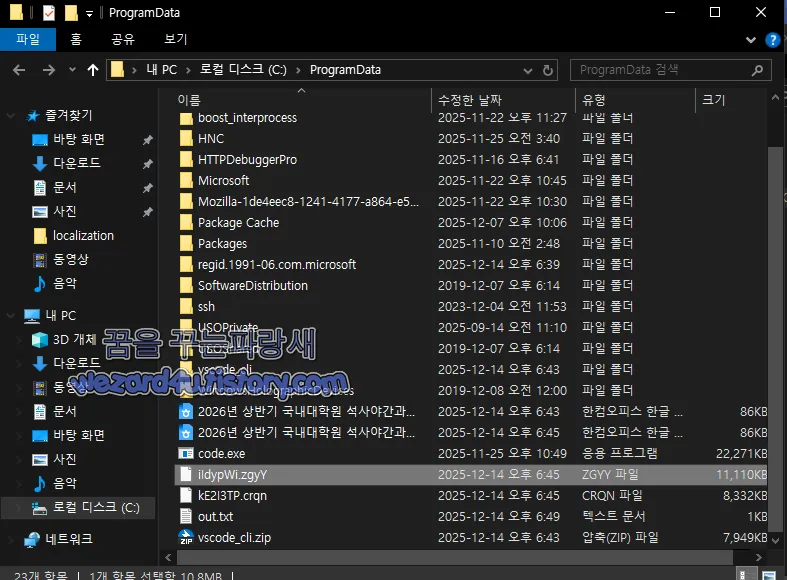787x580 pixels.
Task: Open the 파일 ribbon tab
Action: (28, 39)
